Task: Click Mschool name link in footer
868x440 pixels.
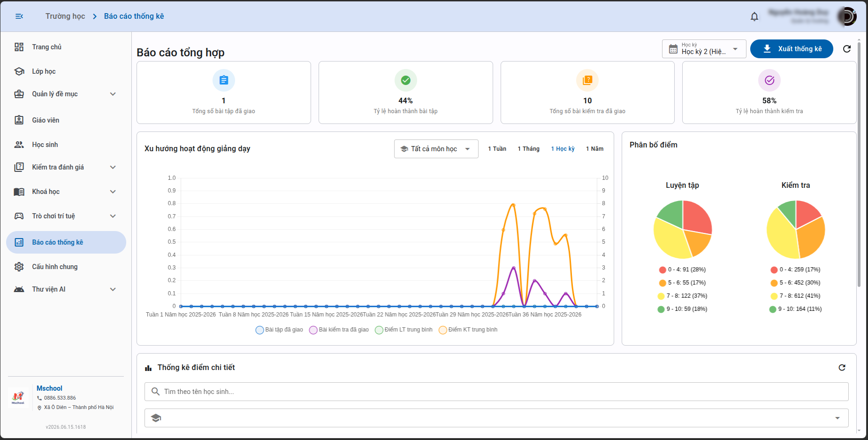Action: [x=49, y=388]
